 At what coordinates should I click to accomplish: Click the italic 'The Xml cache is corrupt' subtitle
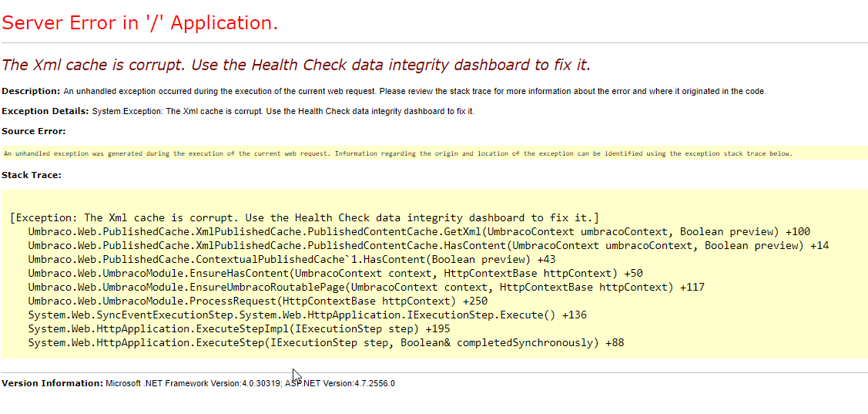[296, 65]
